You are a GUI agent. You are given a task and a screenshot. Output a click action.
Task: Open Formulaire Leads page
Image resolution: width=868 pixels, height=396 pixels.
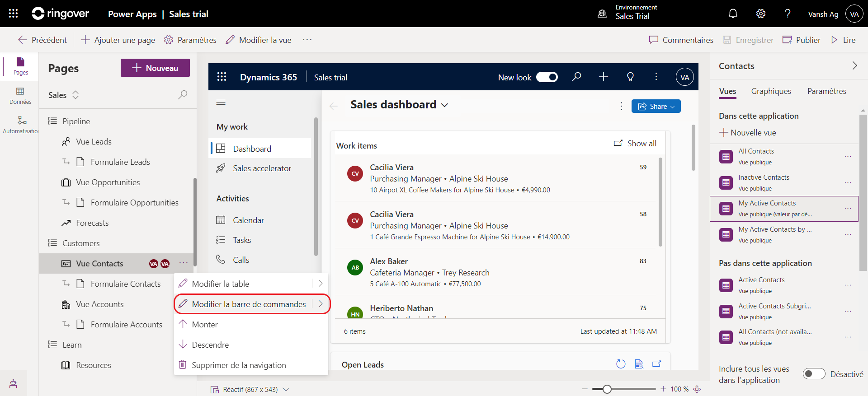point(120,162)
